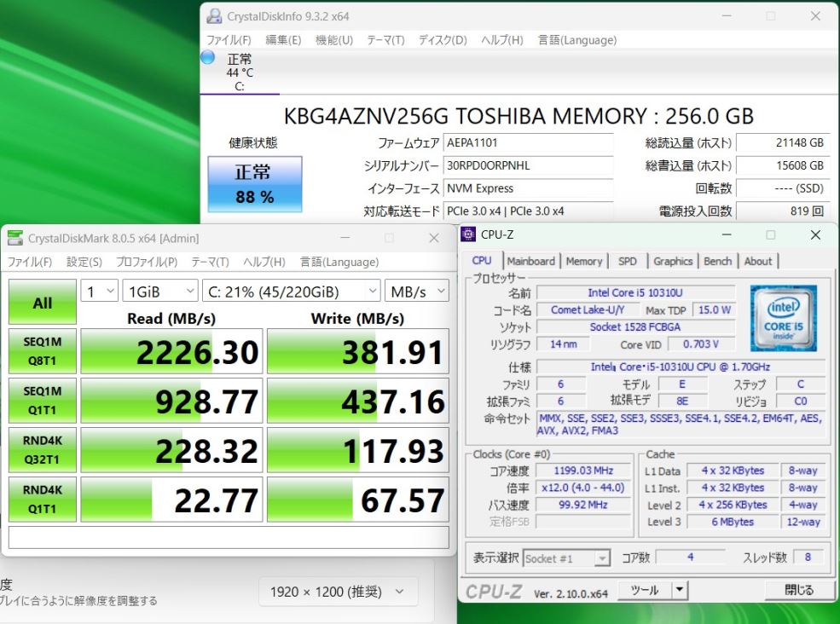This screenshot has height=624, width=840.
Task: Switch to the Mainboard tab in CPU-Z
Action: 530,262
